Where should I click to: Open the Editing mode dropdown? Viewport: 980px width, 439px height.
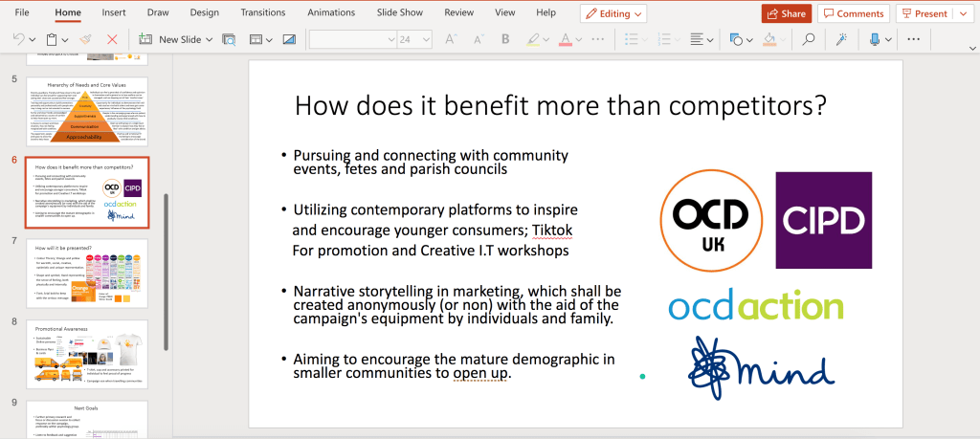click(613, 13)
